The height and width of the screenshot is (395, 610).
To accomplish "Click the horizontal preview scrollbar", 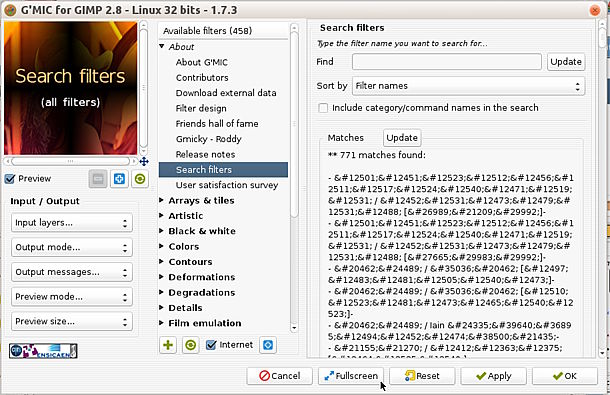I will (x=70, y=161).
